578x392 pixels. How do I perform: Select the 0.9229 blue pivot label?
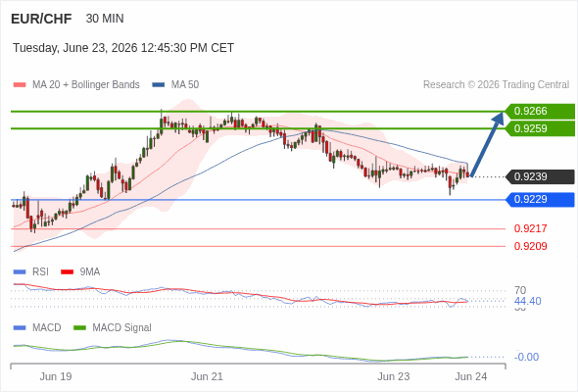pyautogui.click(x=540, y=200)
